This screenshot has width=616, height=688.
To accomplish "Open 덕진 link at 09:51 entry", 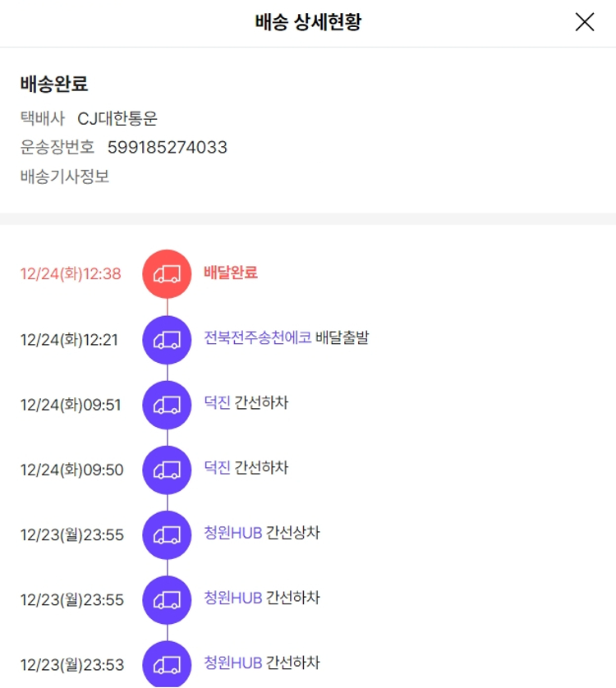I will pyautogui.click(x=217, y=403).
